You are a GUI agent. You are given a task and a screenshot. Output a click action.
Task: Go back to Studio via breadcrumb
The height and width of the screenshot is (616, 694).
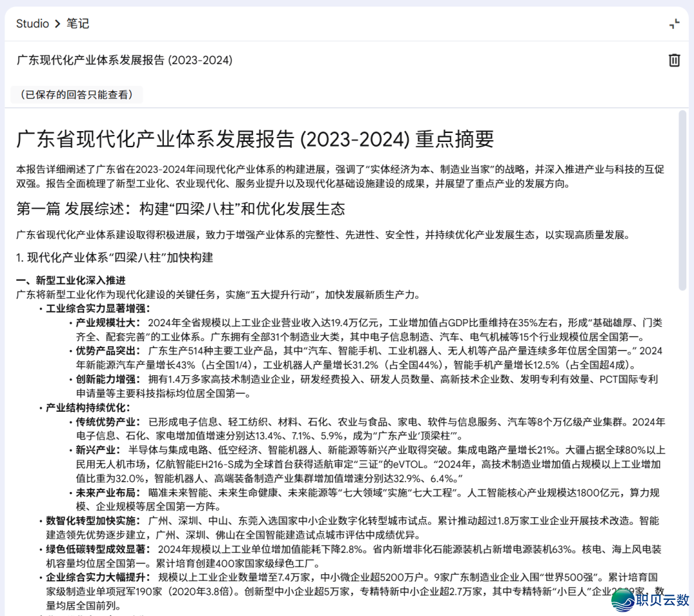point(32,24)
